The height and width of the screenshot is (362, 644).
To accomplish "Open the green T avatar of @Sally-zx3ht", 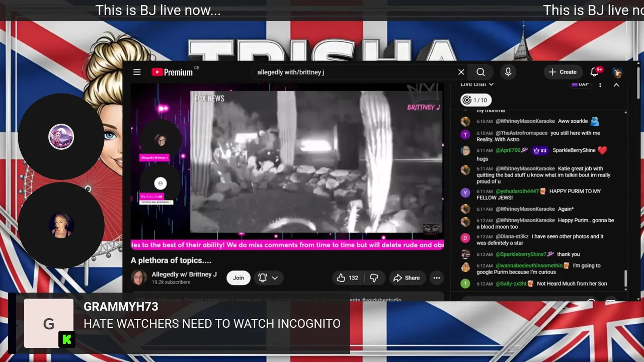I will 465,284.
